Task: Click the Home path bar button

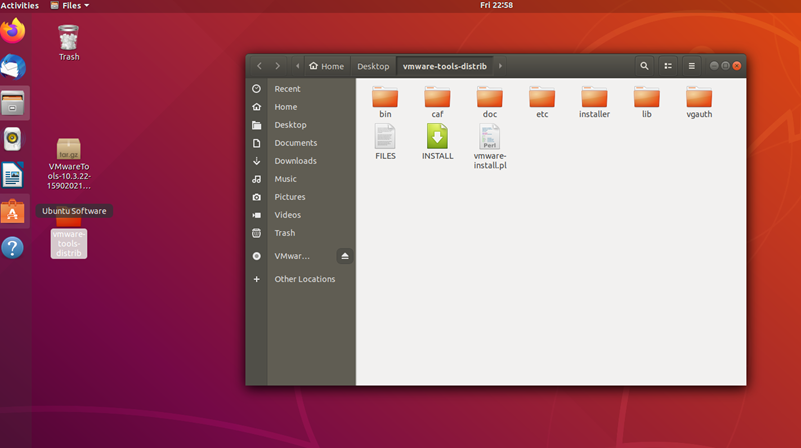Action: pyautogui.click(x=326, y=66)
